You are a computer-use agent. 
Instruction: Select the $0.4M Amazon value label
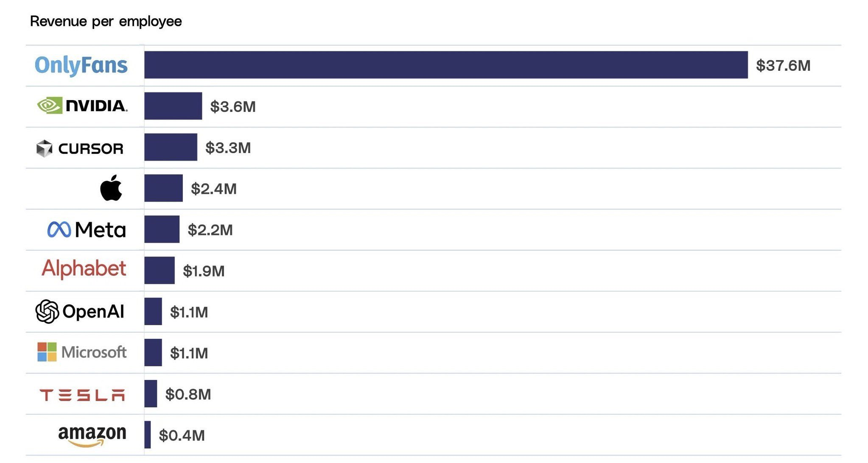[x=182, y=435]
